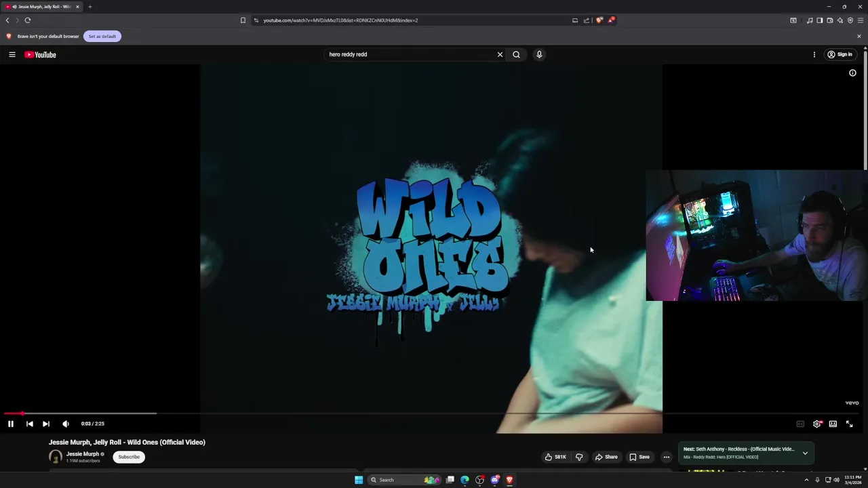Skip to the next video
Image resolution: width=868 pixels, height=488 pixels.
pyautogui.click(x=46, y=424)
